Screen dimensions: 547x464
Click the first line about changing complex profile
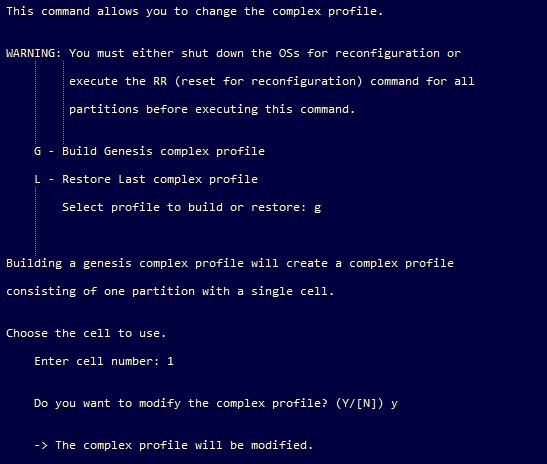pyautogui.click(x=195, y=11)
